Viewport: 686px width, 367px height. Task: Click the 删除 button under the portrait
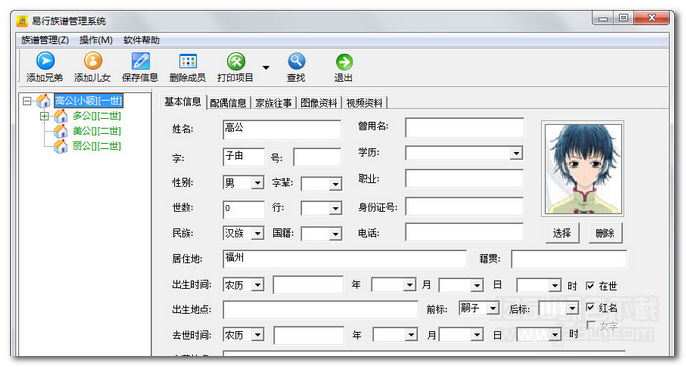click(605, 233)
